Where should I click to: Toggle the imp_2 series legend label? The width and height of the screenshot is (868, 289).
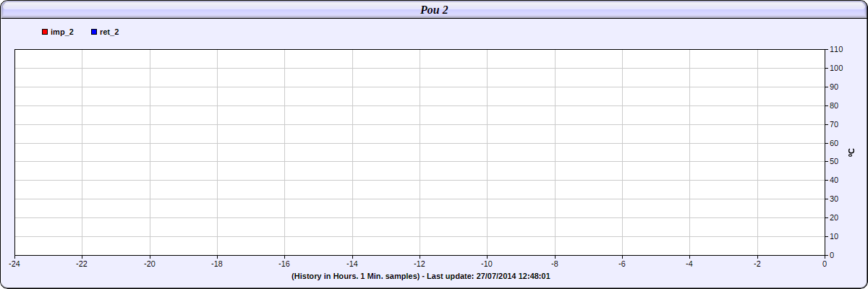click(62, 33)
